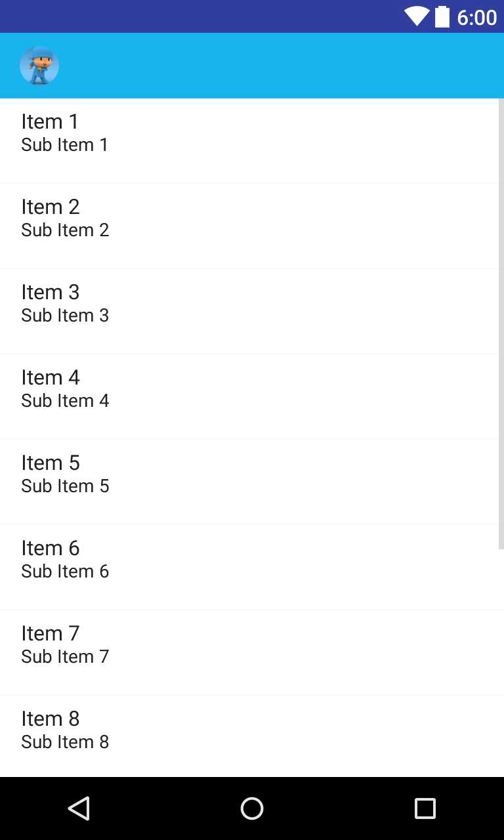This screenshot has height=840, width=504.
Task: Tap the Item 5 row
Action: coord(249,482)
